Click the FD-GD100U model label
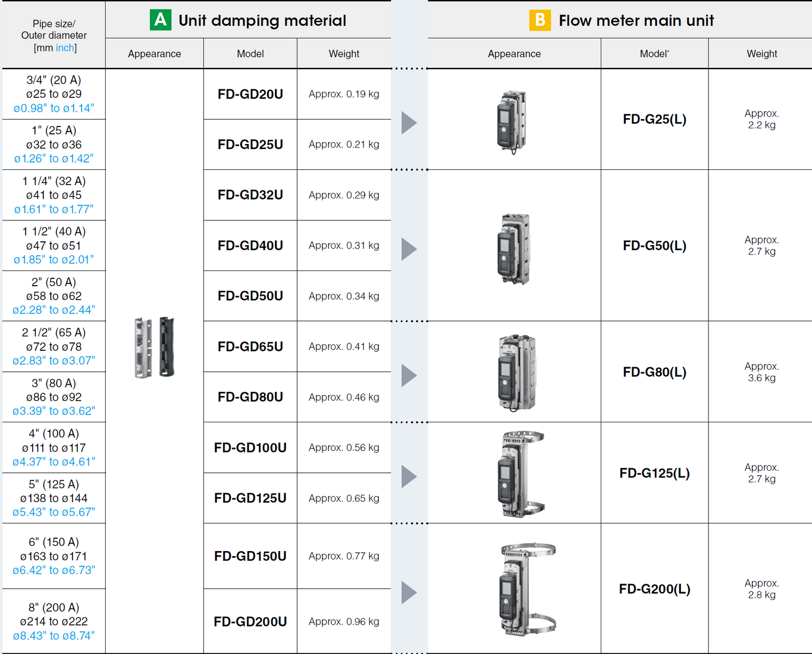Image resolution: width=812 pixels, height=654 pixels. click(x=250, y=448)
